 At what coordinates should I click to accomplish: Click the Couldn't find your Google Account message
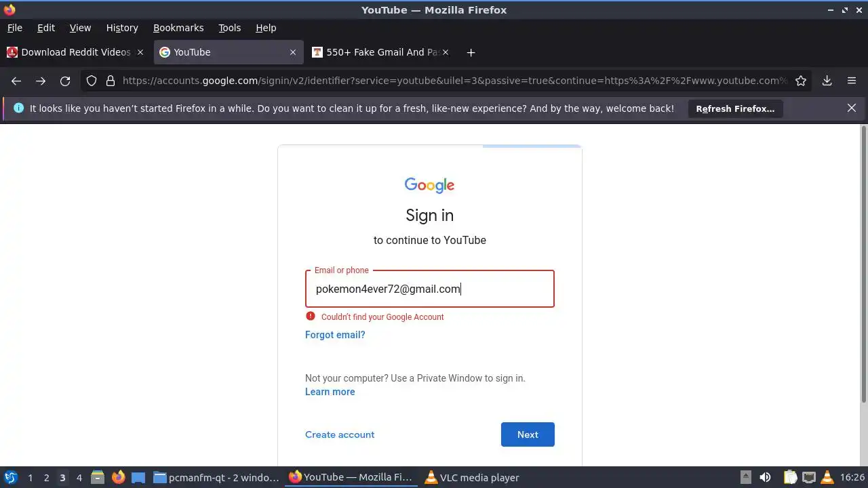(382, 317)
